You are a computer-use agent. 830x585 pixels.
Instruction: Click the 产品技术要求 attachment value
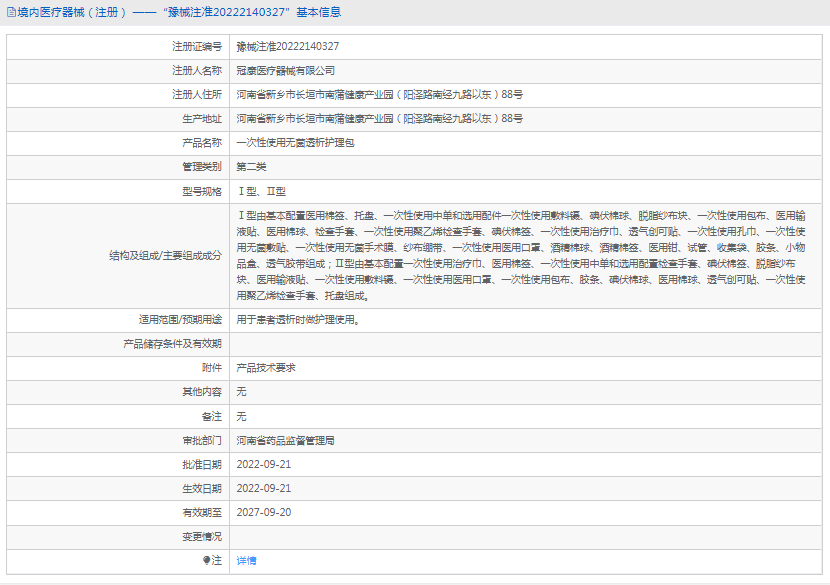[266, 368]
